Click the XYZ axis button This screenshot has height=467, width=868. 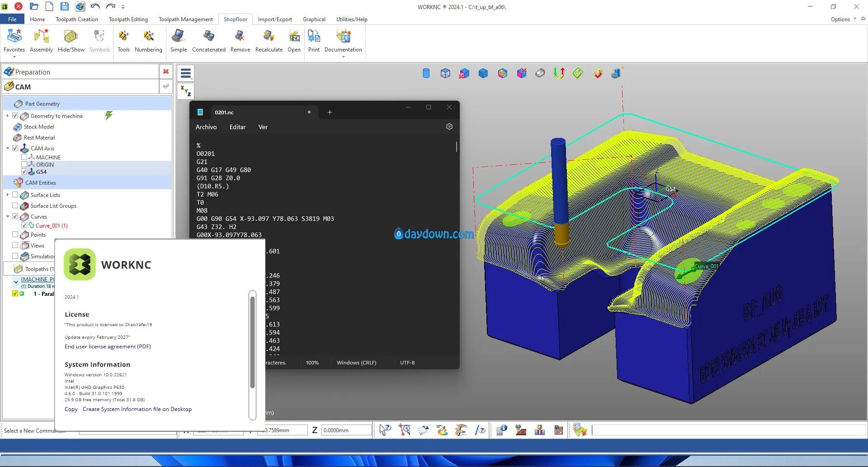pyautogui.click(x=186, y=91)
